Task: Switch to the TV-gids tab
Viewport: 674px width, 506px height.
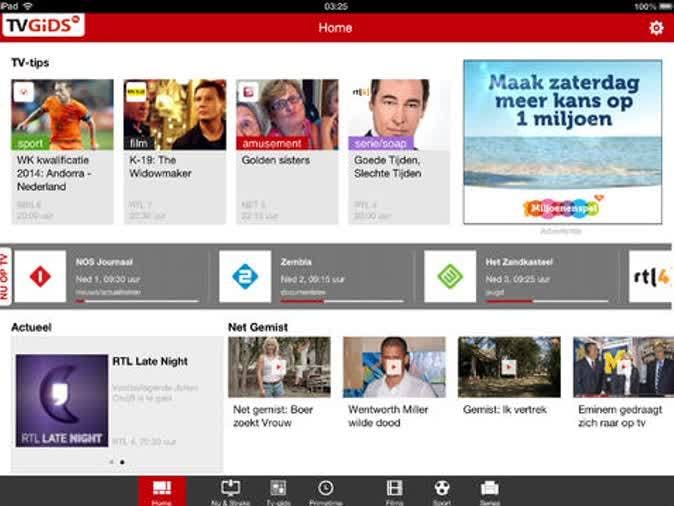Action: (x=278, y=492)
